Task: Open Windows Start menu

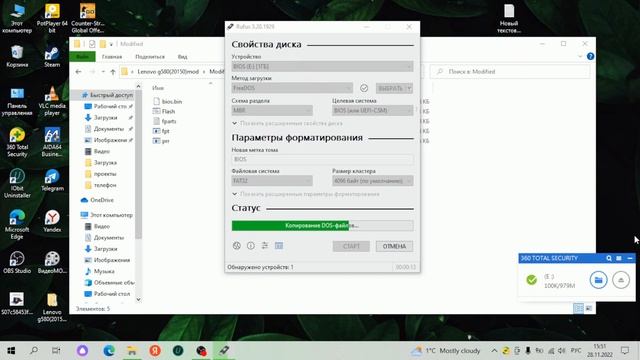Action: coord(11,351)
